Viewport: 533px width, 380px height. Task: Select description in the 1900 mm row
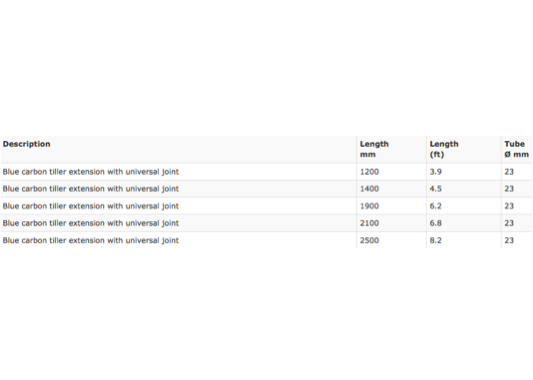(x=91, y=206)
